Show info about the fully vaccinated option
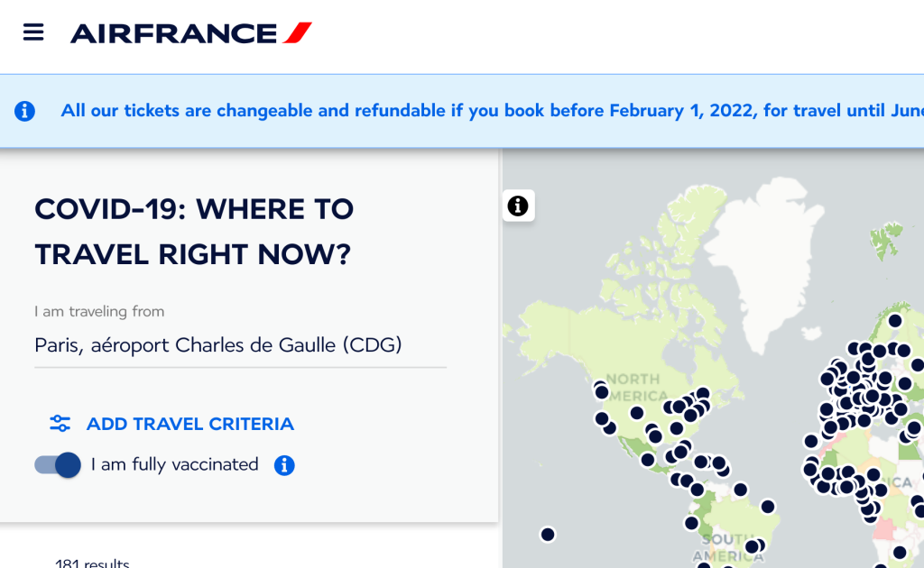The image size is (924, 568). pyautogui.click(x=284, y=465)
